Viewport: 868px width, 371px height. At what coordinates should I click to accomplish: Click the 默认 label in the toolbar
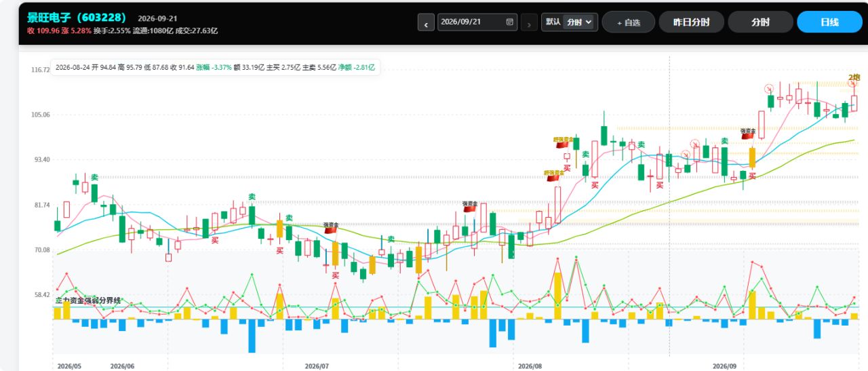coord(553,22)
